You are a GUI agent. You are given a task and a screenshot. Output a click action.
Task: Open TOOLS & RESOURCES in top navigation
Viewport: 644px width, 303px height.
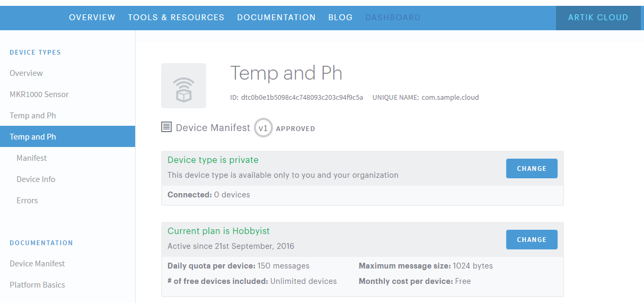click(176, 18)
